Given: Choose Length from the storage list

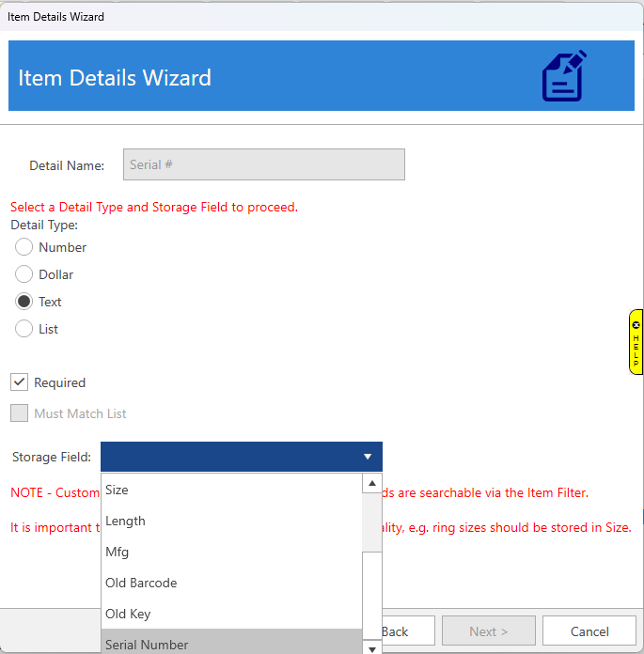Looking at the screenshot, I should (x=230, y=521).
